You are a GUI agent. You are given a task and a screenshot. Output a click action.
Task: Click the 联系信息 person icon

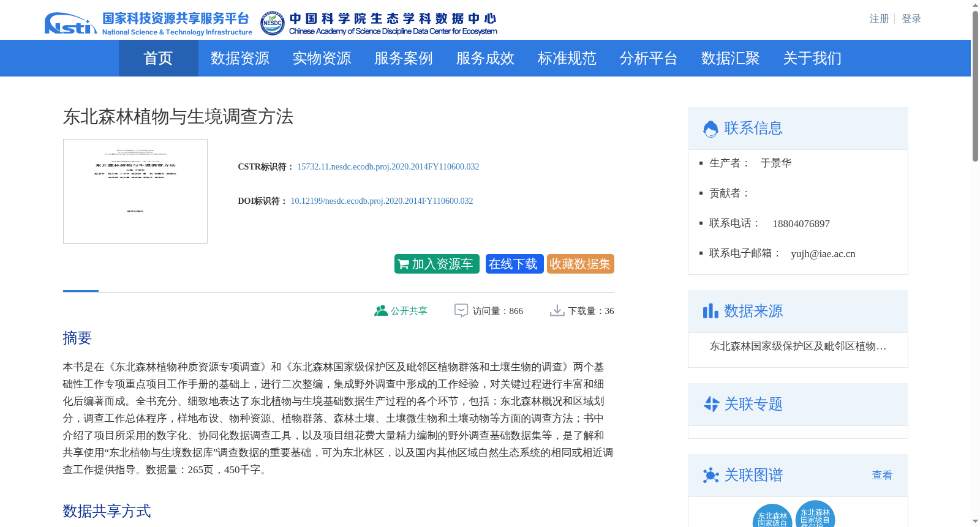(710, 129)
